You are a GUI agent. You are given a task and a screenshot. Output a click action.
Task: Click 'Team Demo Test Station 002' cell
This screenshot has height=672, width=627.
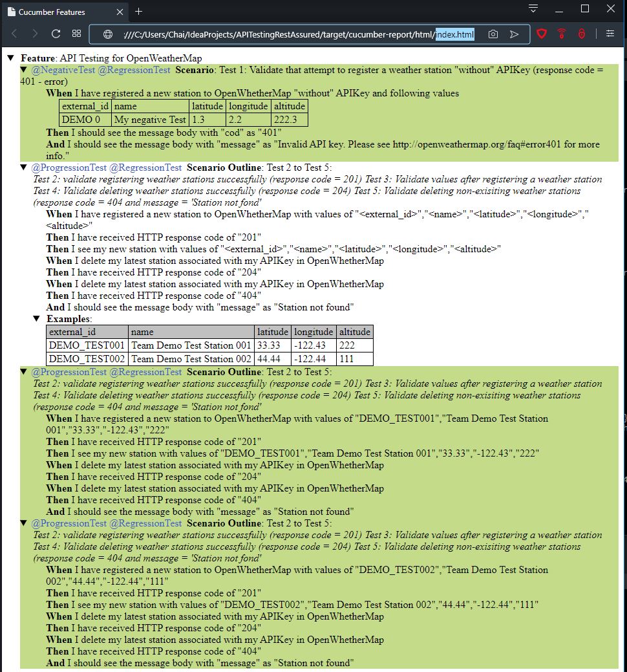click(191, 359)
